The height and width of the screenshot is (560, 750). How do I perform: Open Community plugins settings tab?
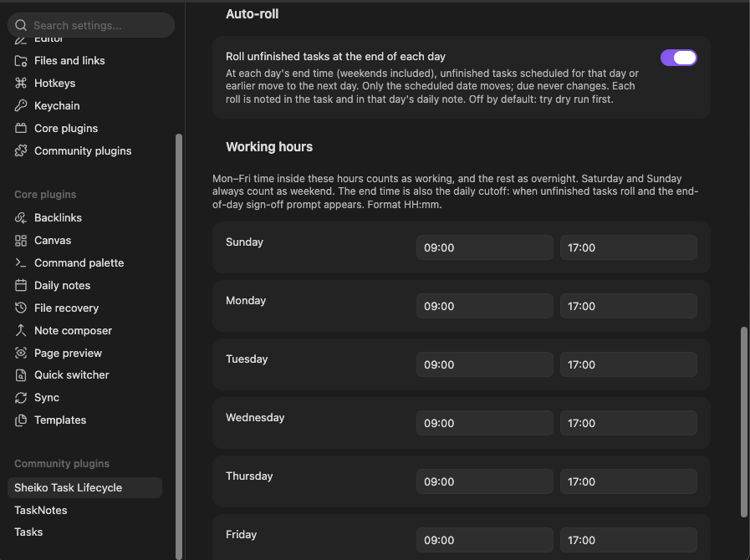[84, 150]
